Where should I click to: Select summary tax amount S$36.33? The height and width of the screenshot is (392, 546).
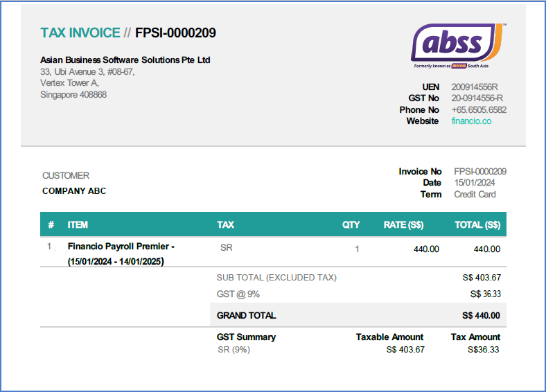[484, 350]
